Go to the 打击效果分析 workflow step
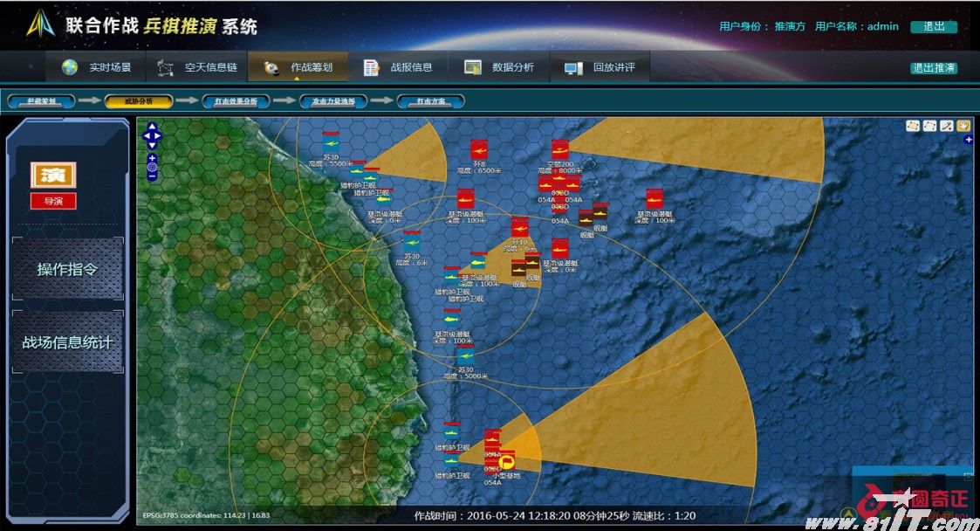Viewport: 980px width, 531px height. click(236, 101)
